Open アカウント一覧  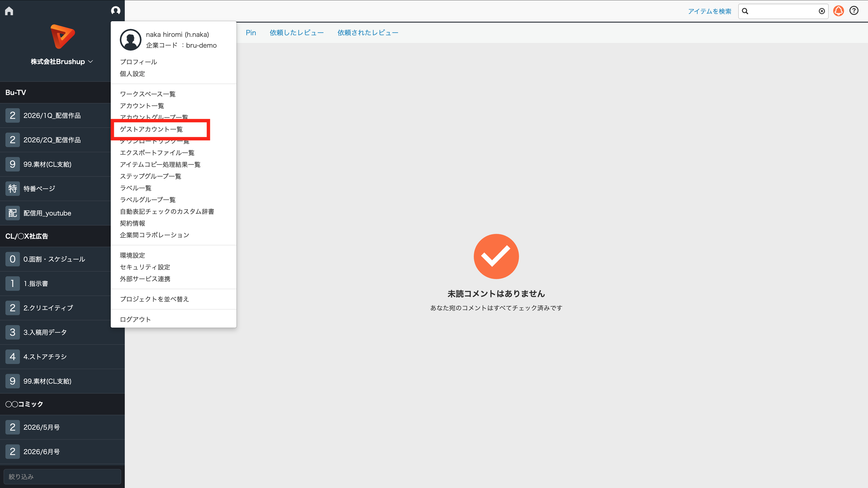pos(142,106)
